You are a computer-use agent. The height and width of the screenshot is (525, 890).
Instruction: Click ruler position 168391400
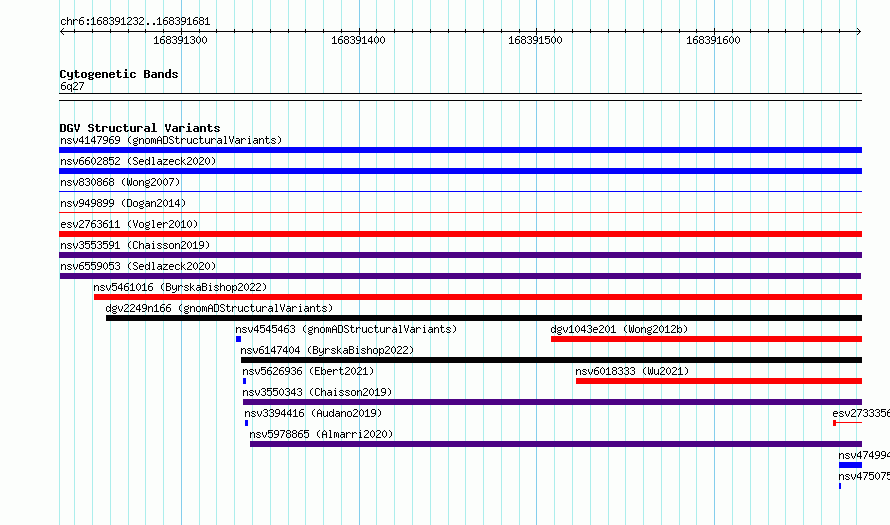[x=358, y=40]
